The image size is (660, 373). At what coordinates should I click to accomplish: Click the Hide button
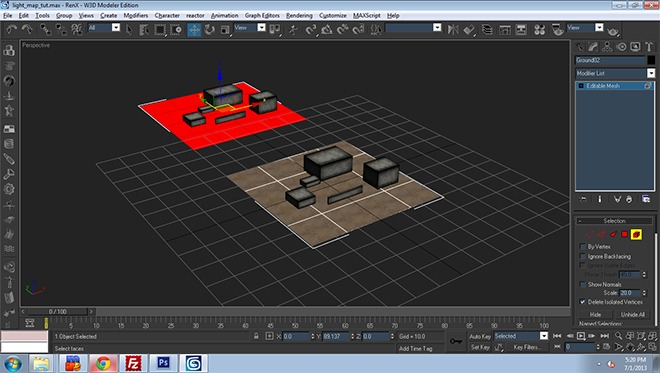[595, 314]
